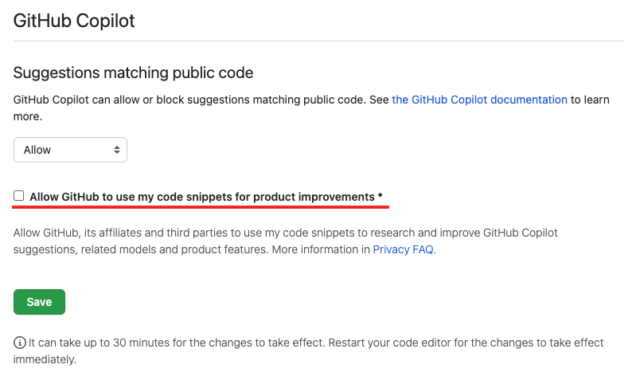Open the GitHub Copilot documentation link
This screenshot has width=640, height=376.
(x=479, y=100)
